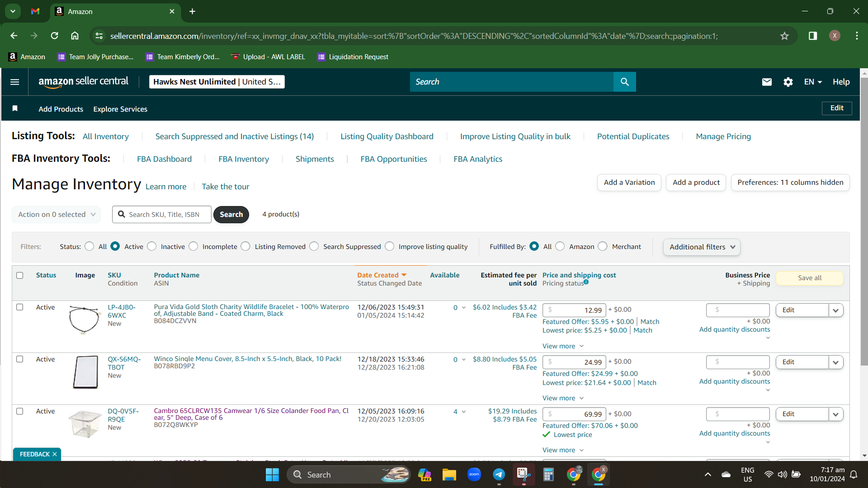This screenshot has width=868, height=488.
Task: View site information icon in address bar
Action: coord(99,36)
